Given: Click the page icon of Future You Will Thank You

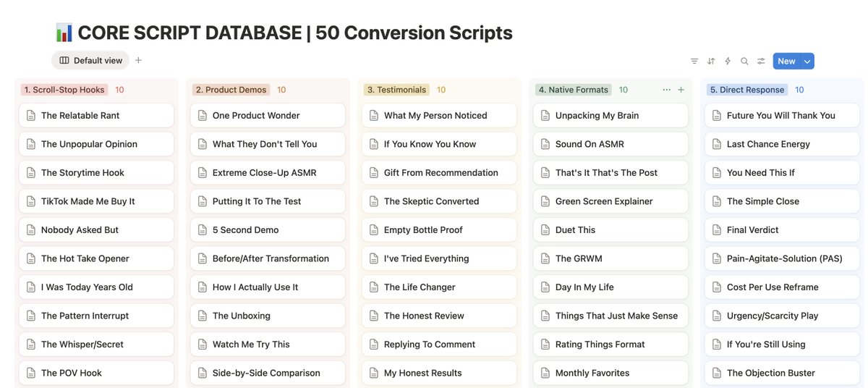Looking at the screenshot, I should [x=717, y=116].
